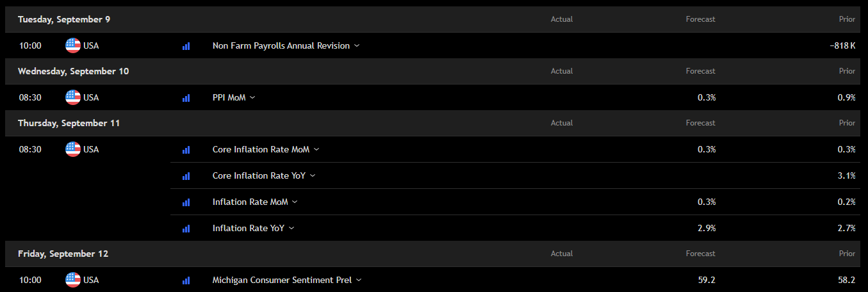The height and width of the screenshot is (292, 868).
Task: Click importance bars icon for Inflation Rate MoM
Action: [186, 202]
